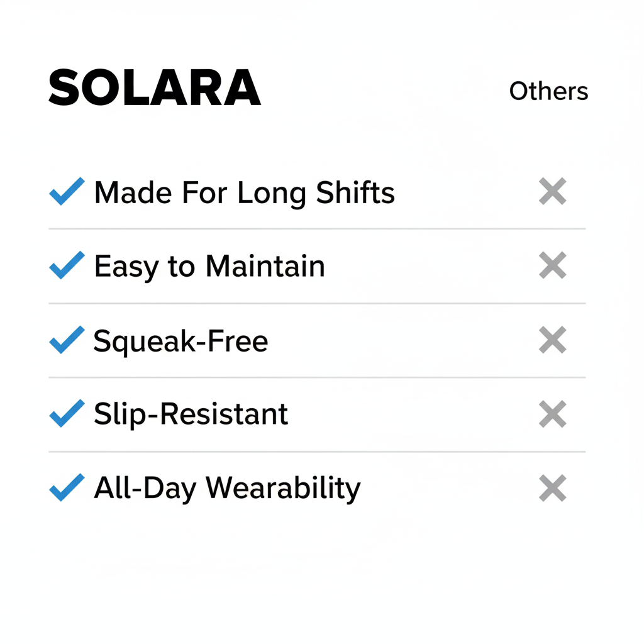Select the Others column label
Image resolution: width=644 pixels, height=644 pixels.
tap(548, 91)
